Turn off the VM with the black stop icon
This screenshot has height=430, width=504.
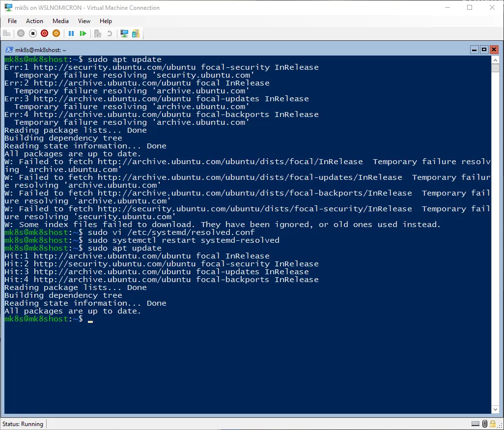[x=33, y=33]
